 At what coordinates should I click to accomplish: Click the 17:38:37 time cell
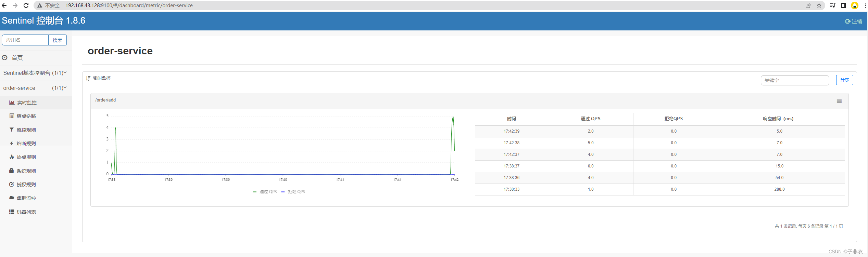coord(512,166)
